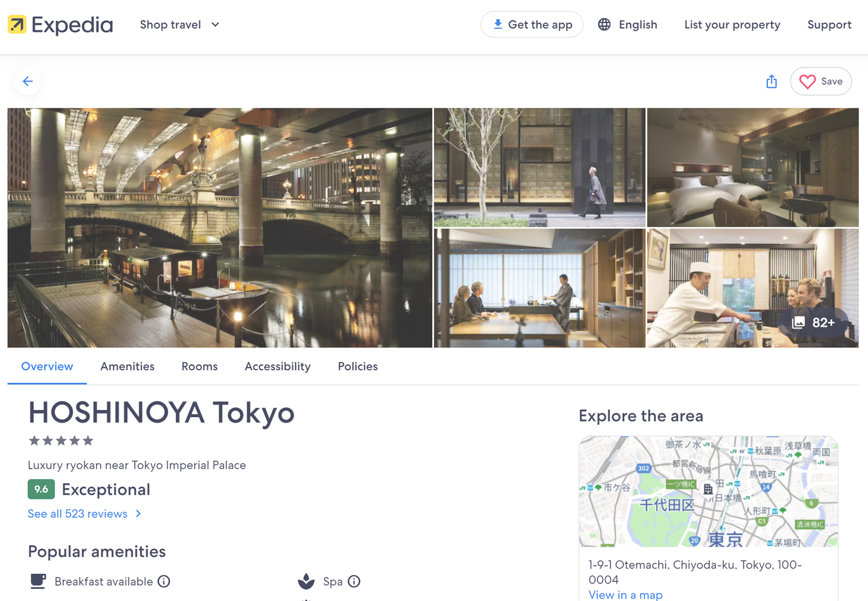This screenshot has height=601, width=868.
Task: Open the guest room bed photo
Action: tap(752, 168)
